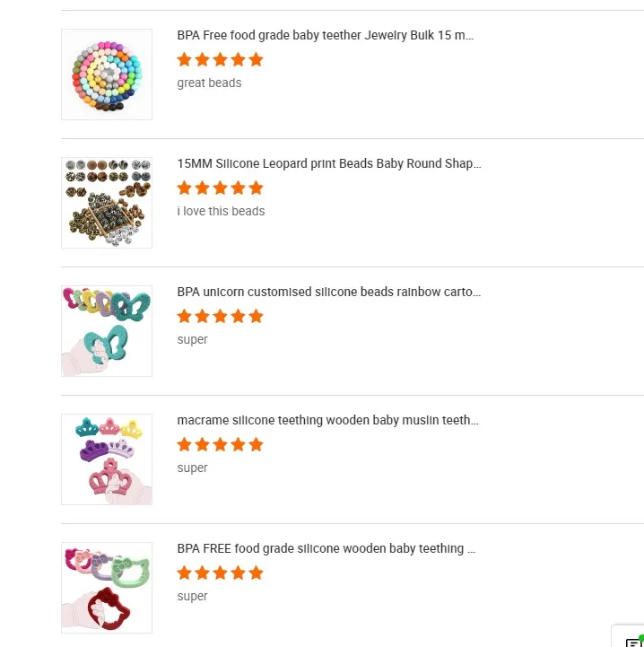Open 'macrame silicone teething wooden baby' link

tap(327, 421)
